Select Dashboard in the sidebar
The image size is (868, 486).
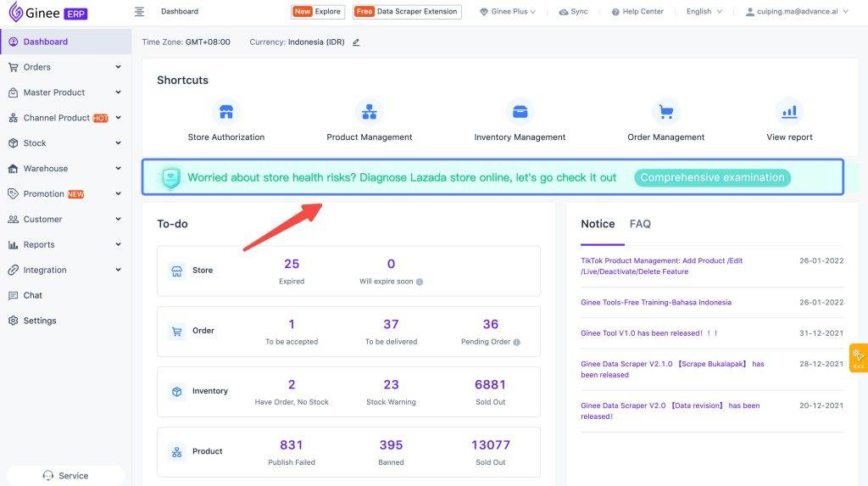pyautogui.click(x=65, y=42)
